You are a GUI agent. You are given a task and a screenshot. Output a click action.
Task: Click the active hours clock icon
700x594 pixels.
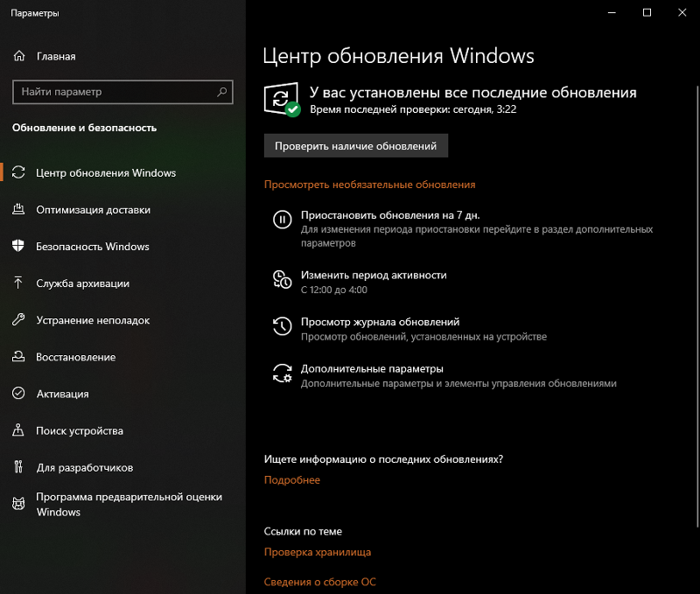[282, 279]
